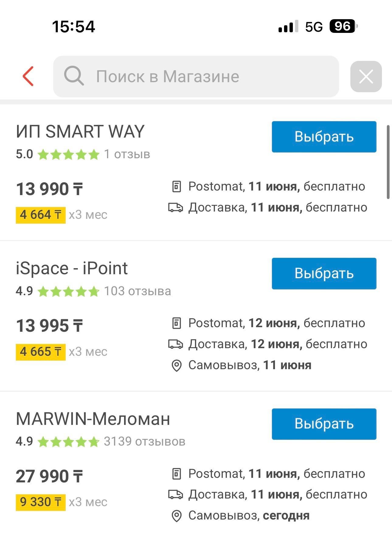The width and height of the screenshot is (392, 539).
Task: Tap the pickup location pin for MARWIN-Меломан
Action: click(177, 516)
